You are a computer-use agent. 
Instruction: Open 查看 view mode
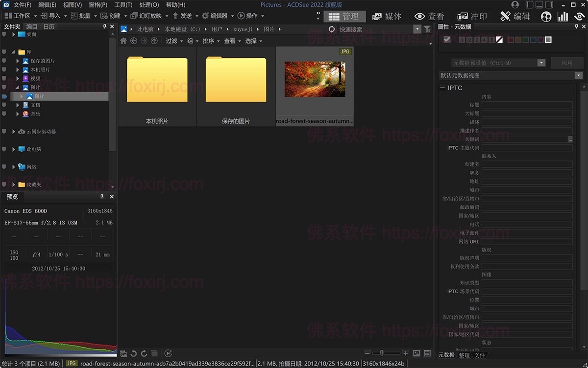tap(430, 16)
